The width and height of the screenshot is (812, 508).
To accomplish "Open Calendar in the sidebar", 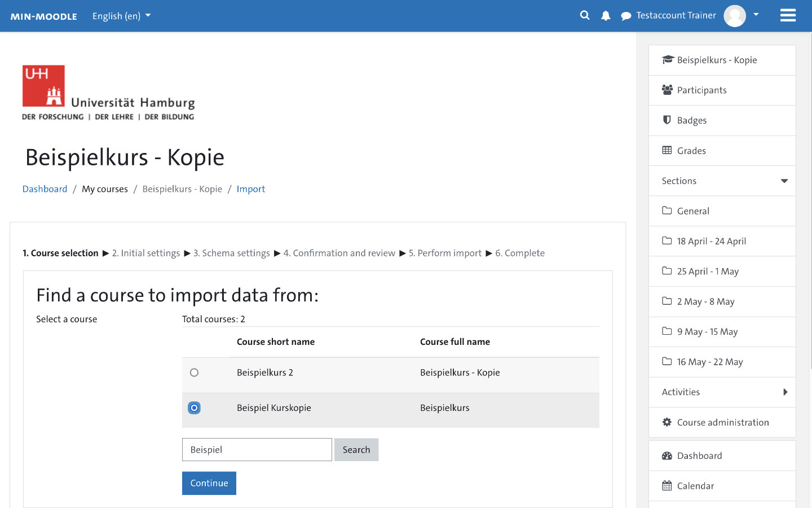I will pyautogui.click(x=722, y=486).
